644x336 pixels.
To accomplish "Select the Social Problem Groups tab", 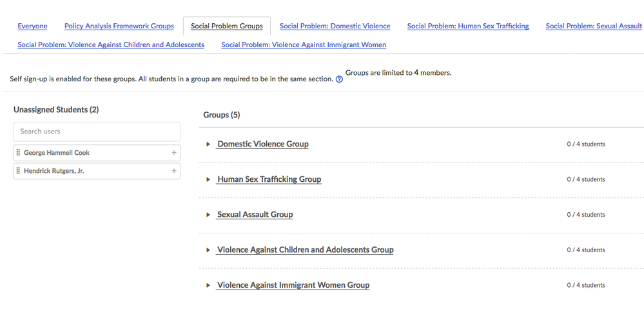I will coord(227,26).
